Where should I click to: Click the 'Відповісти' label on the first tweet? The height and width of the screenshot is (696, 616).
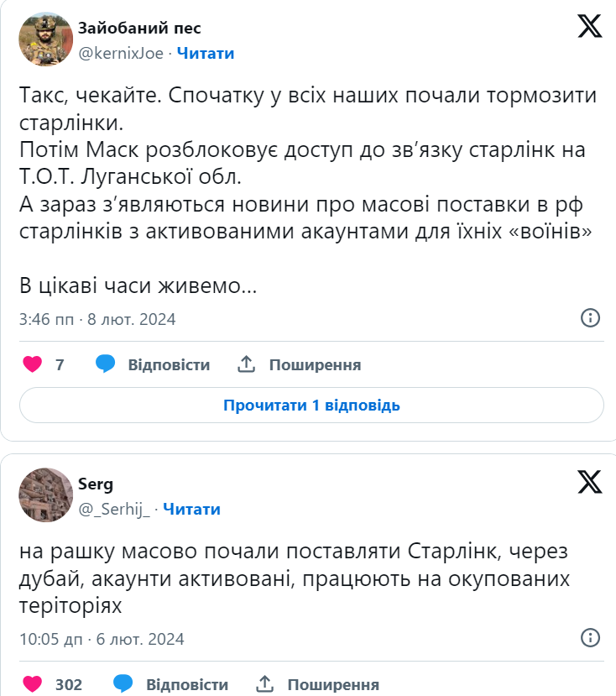coord(169,364)
